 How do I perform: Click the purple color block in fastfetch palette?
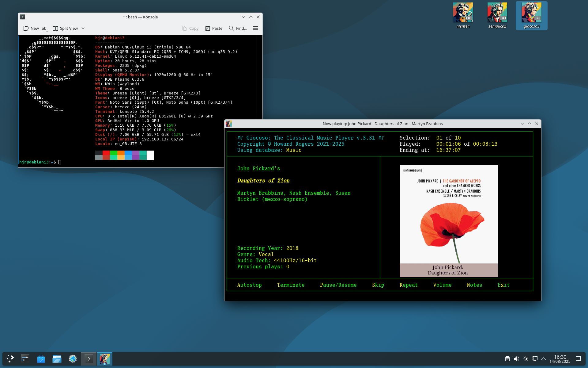point(136,153)
